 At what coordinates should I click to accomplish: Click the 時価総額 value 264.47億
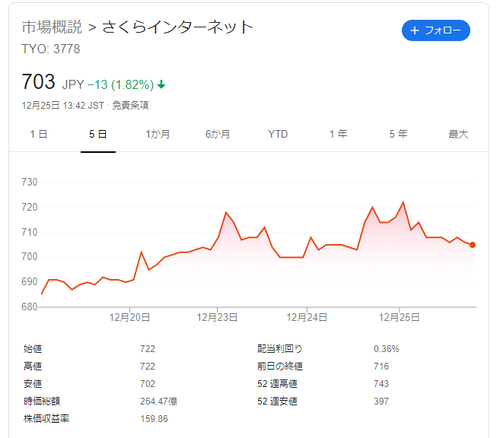pyautogui.click(x=159, y=401)
